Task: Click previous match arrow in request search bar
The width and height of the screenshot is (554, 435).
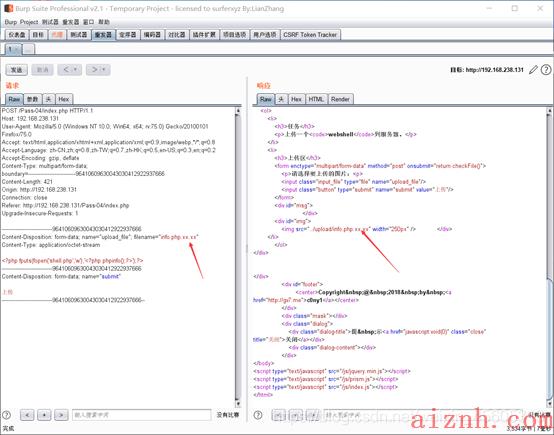Action: click(x=27, y=415)
